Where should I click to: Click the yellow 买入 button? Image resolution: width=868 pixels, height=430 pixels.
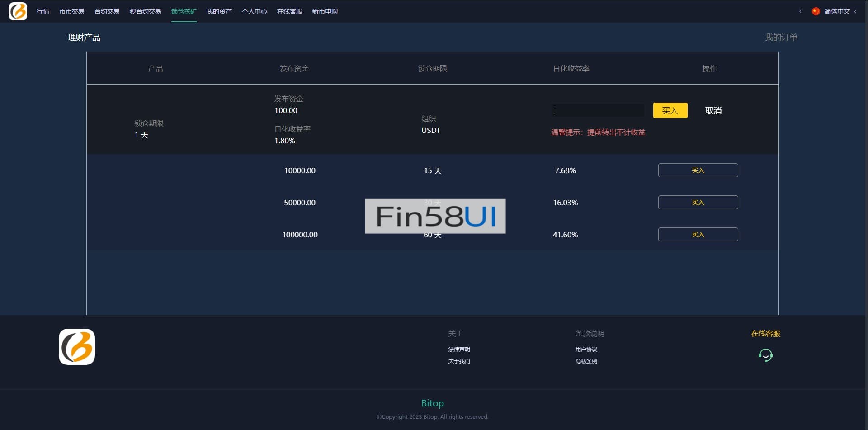[x=670, y=110]
